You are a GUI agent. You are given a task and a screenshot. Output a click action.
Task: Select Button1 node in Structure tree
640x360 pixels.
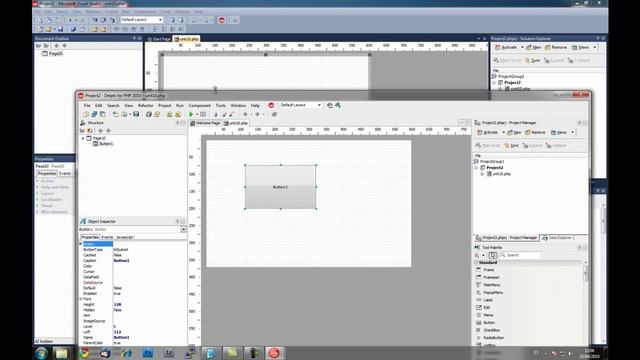pyautogui.click(x=106, y=144)
